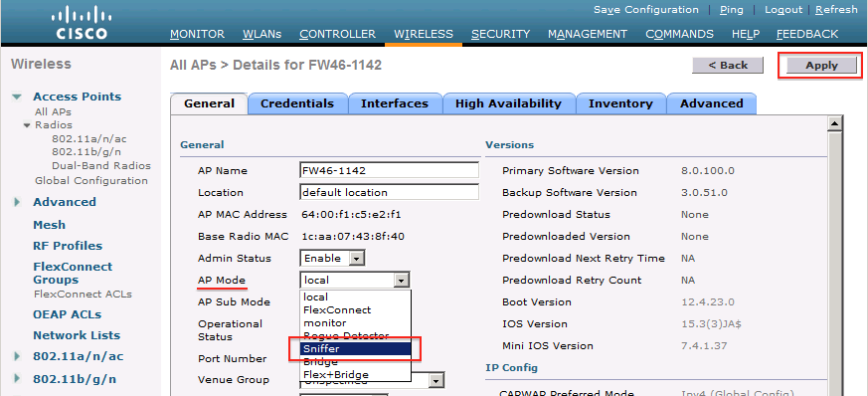Open FlexConnect Groups in sidebar
The height and width of the screenshot is (396, 868).
click(x=73, y=273)
